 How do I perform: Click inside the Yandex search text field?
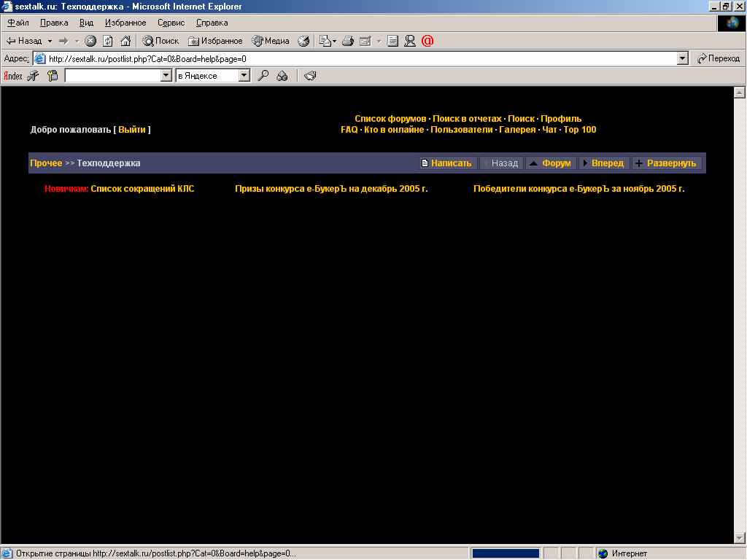coord(112,75)
